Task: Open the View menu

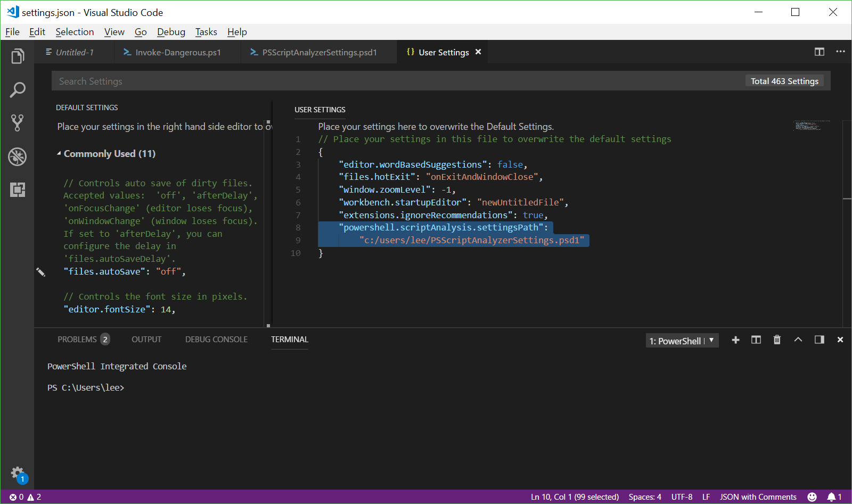Action: [x=114, y=32]
